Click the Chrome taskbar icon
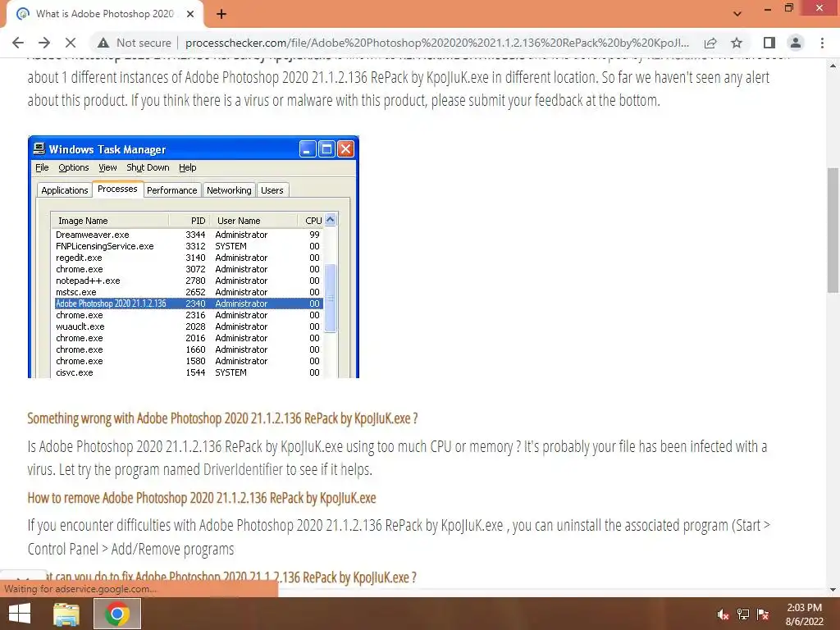This screenshot has height=630, width=840. (117, 614)
